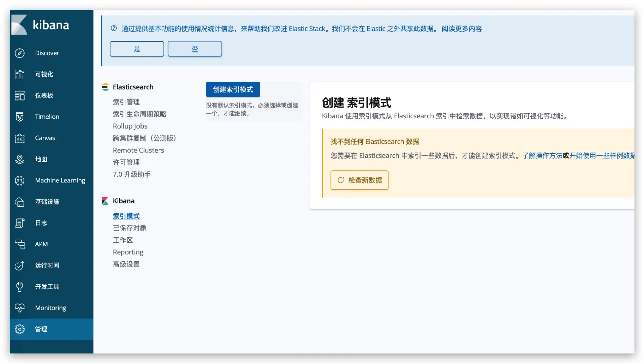The height and width of the screenshot is (363, 644).
Task: Click the APM icon in sidebar
Action: (x=19, y=244)
